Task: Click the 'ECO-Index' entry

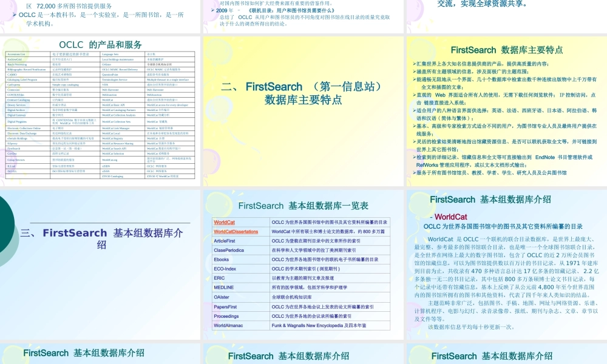Action: coord(225,269)
